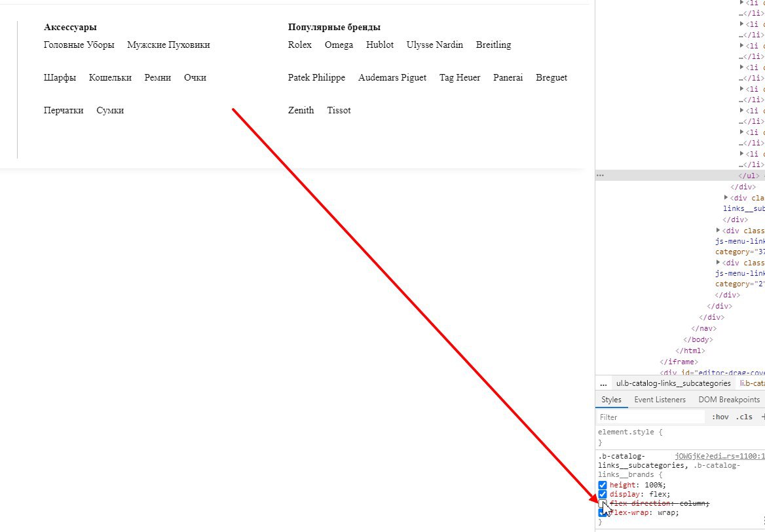Toggle the flex-wrap: wrap property checkbox

click(602, 513)
